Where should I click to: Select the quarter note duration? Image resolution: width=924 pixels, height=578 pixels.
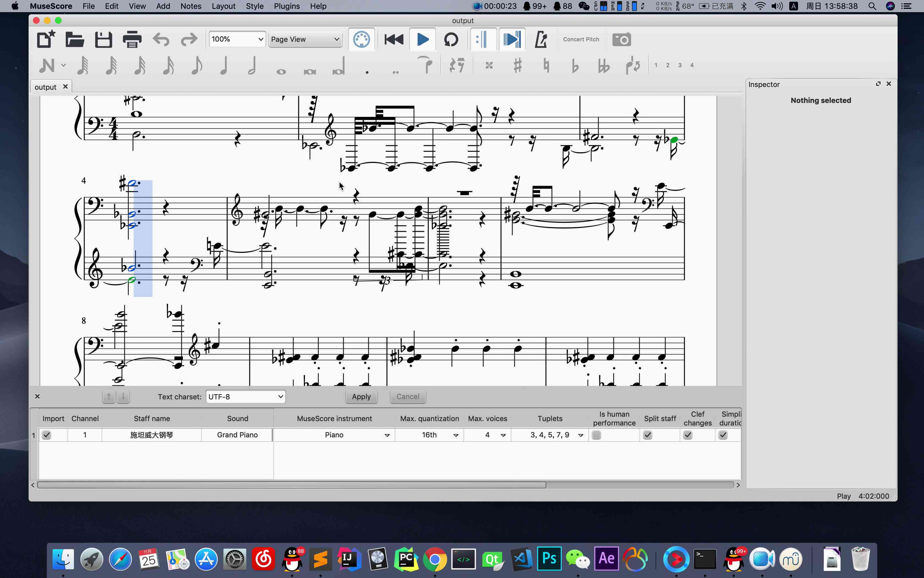[x=224, y=66]
